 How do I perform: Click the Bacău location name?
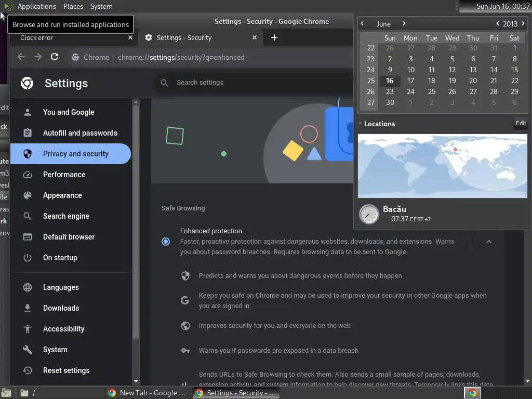click(394, 209)
